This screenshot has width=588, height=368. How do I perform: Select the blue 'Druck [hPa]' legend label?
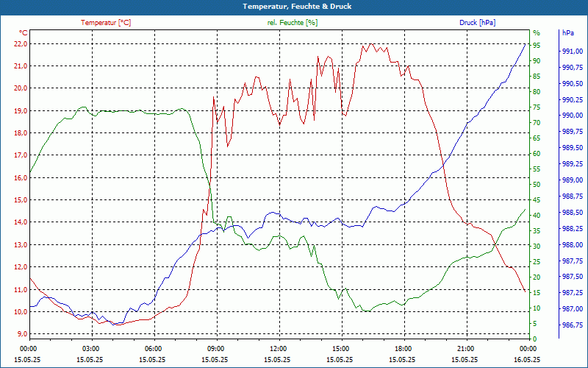[x=477, y=23]
